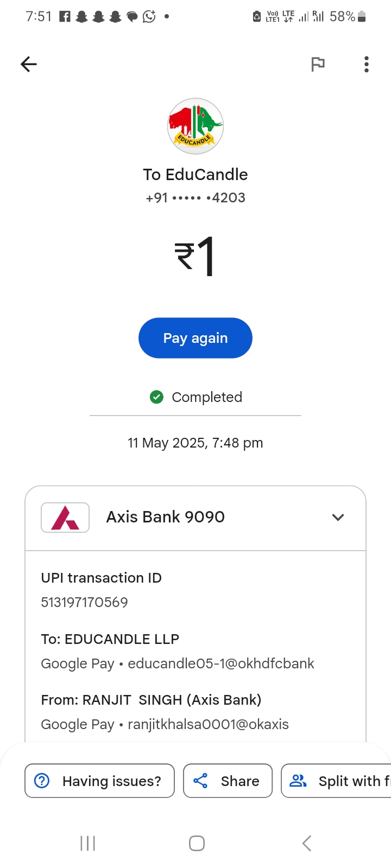Image resolution: width=391 pixels, height=868 pixels.
Task: Tap the Android navigation back icon
Action: 307,843
